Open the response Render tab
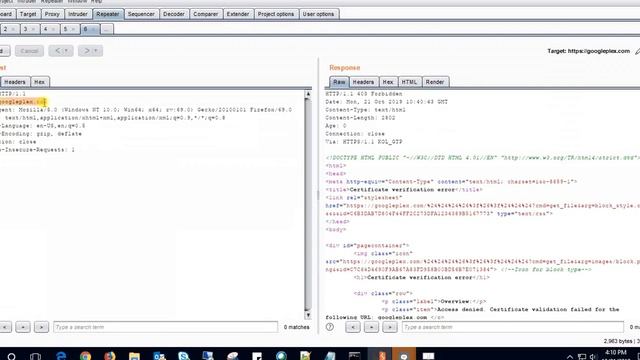640x360 pixels. pos(435,82)
